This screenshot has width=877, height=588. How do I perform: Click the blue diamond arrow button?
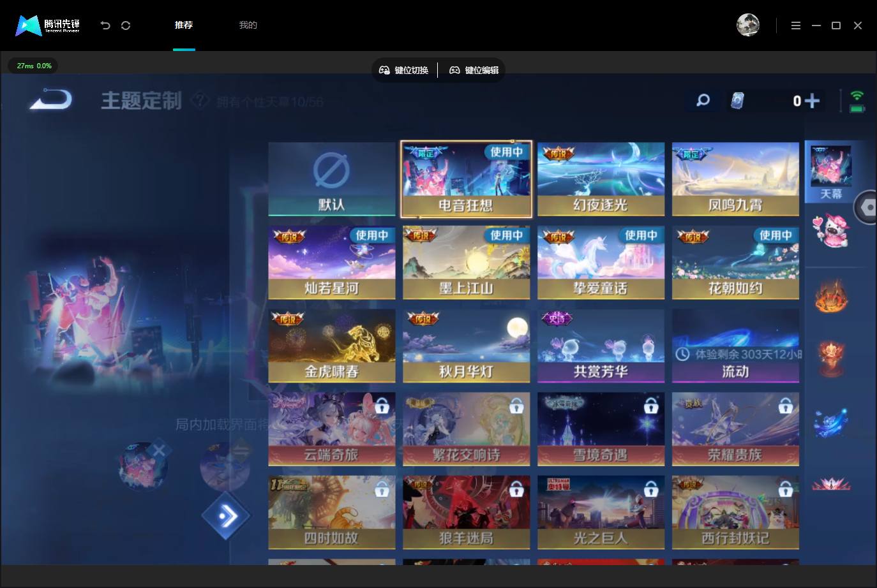[x=225, y=515]
